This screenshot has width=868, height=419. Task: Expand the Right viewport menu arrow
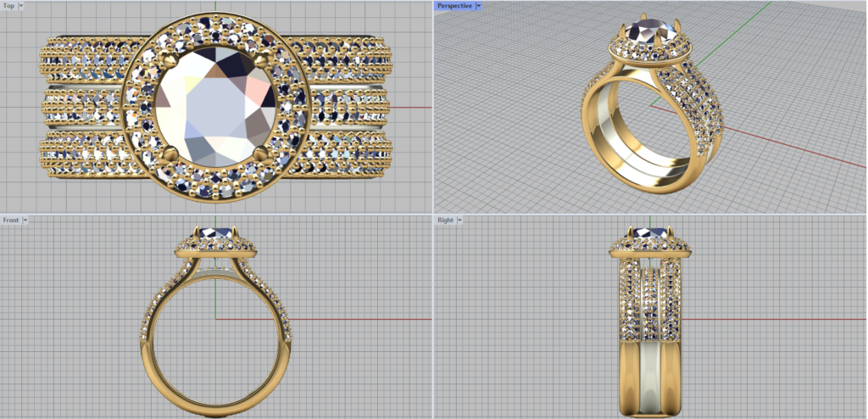tap(459, 220)
